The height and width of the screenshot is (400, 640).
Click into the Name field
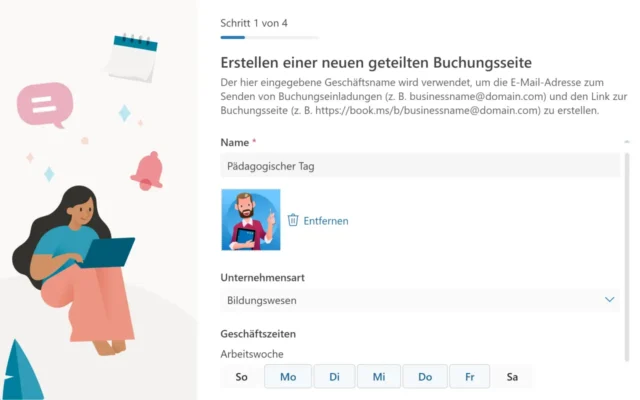420,166
